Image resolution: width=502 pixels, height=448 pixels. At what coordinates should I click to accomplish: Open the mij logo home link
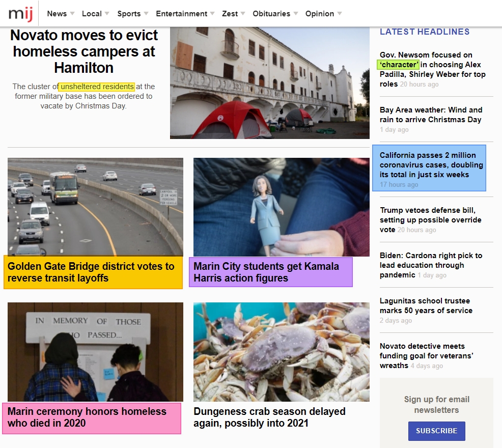coord(20,14)
